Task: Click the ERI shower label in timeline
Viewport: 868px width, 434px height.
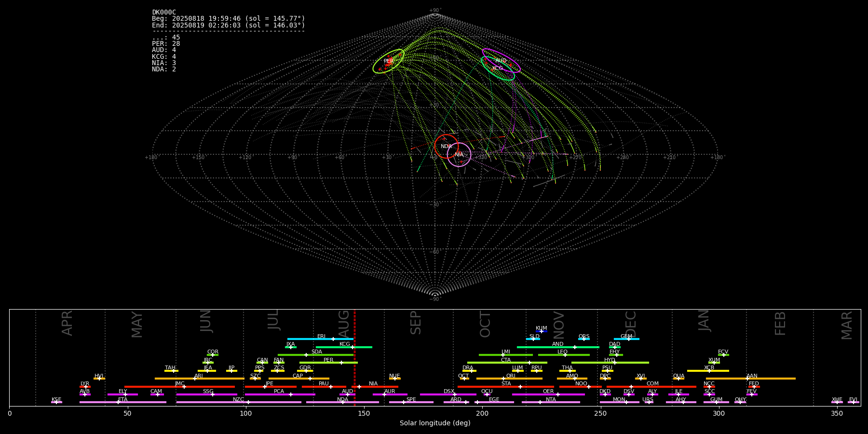Action: pos(322,337)
